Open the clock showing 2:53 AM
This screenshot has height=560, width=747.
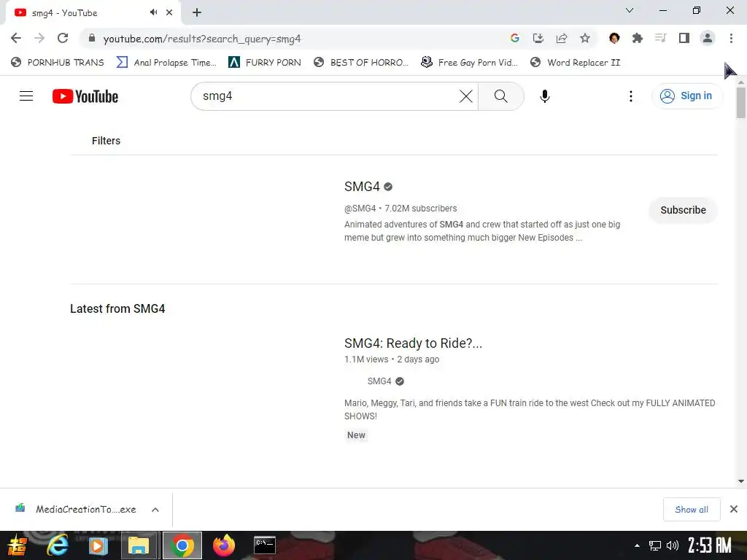(x=709, y=545)
